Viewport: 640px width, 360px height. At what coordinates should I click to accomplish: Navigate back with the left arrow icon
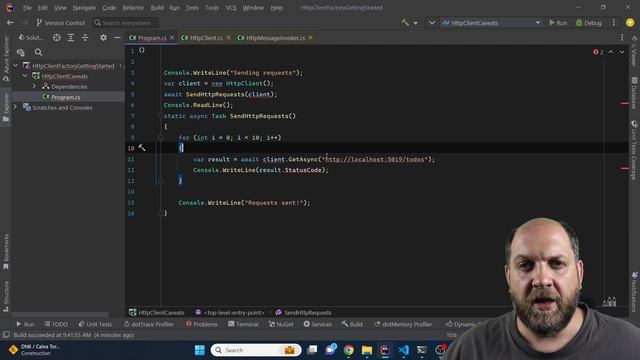point(11,23)
